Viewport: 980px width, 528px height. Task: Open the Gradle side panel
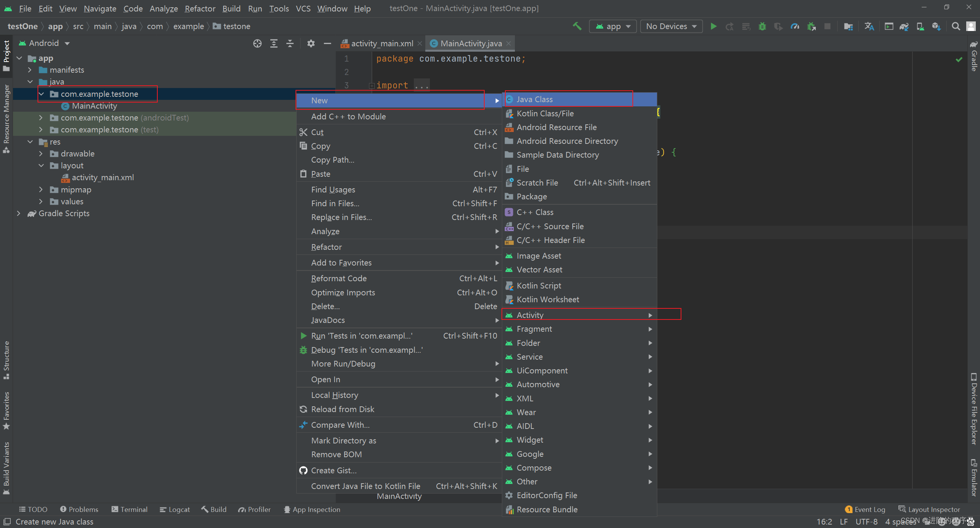click(x=974, y=56)
